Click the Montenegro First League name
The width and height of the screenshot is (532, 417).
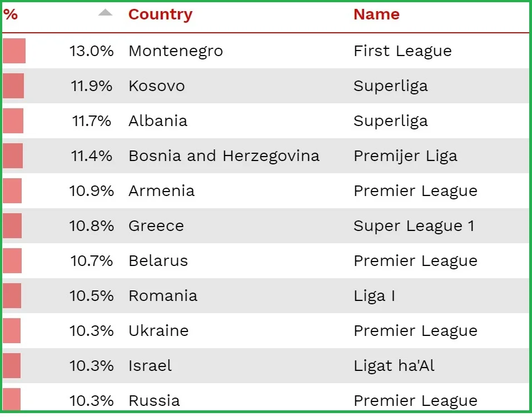pos(402,51)
